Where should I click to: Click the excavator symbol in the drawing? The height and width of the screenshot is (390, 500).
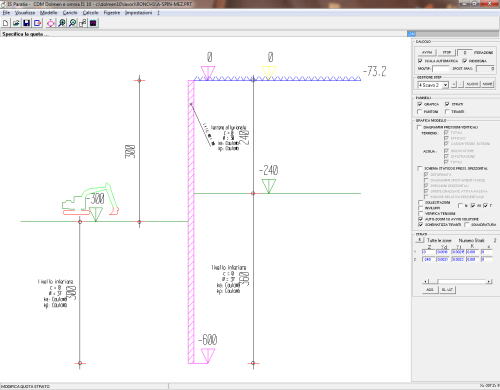coord(90,199)
